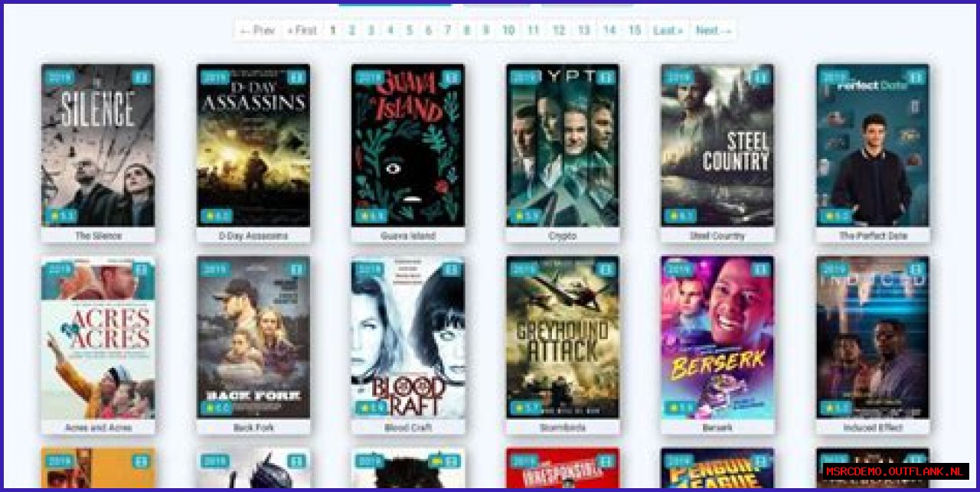Image resolution: width=980 pixels, height=492 pixels.
Task: Click the star rating badge on Steel Country poster
Action: (681, 217)
